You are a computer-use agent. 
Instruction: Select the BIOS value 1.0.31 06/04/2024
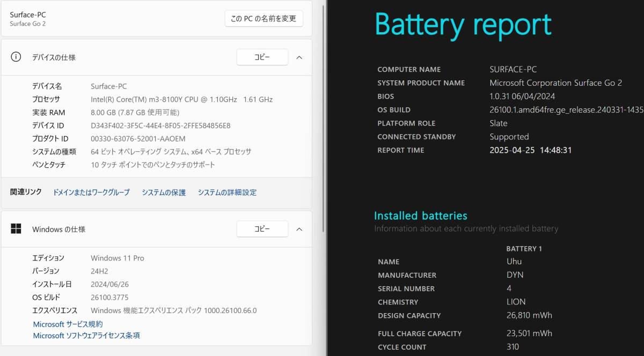click(522, 96)
